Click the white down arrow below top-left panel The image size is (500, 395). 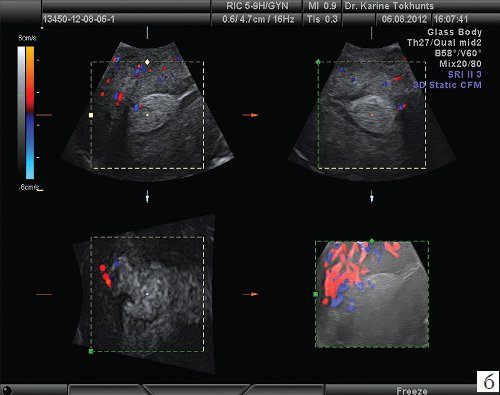(147, 197)
